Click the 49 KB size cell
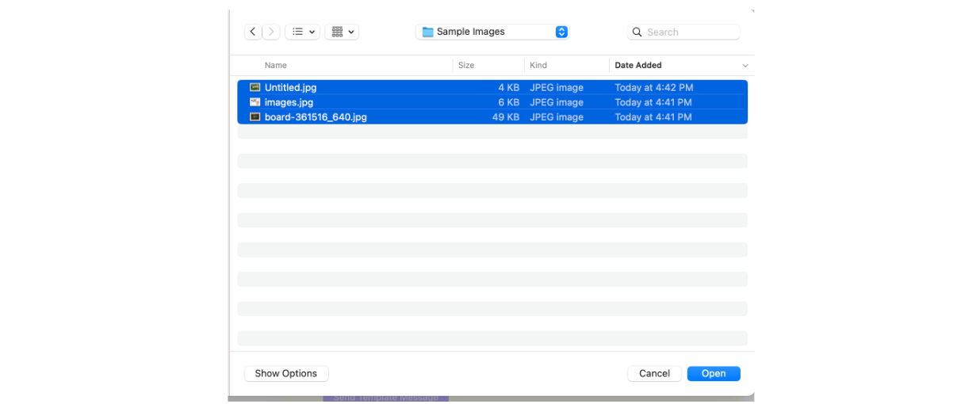The width and height of the screenshot is (980, 404). point(506,116)
